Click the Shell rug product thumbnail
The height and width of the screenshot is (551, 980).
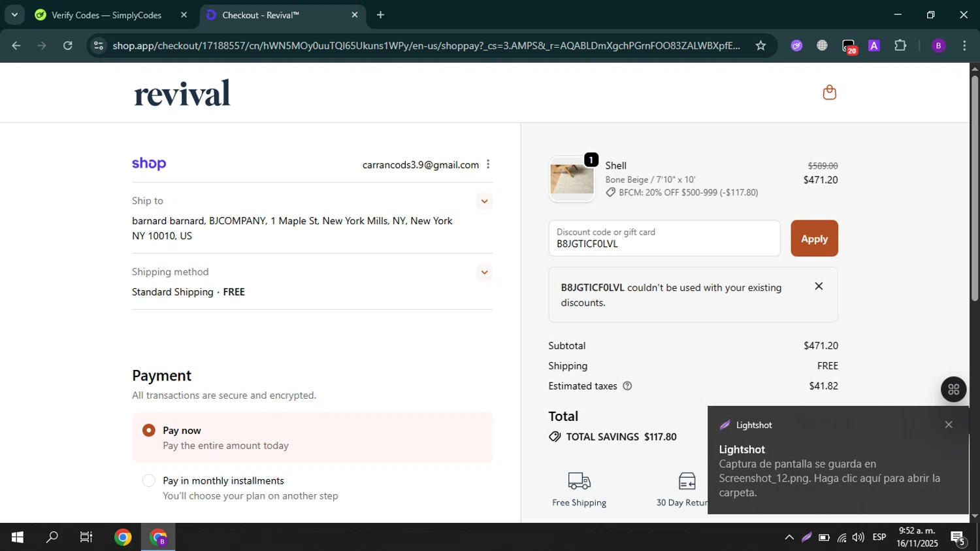point(572,179)
